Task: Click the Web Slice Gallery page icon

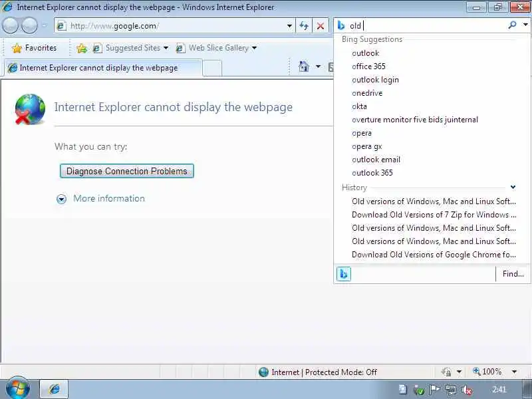Action: [180, 48]
